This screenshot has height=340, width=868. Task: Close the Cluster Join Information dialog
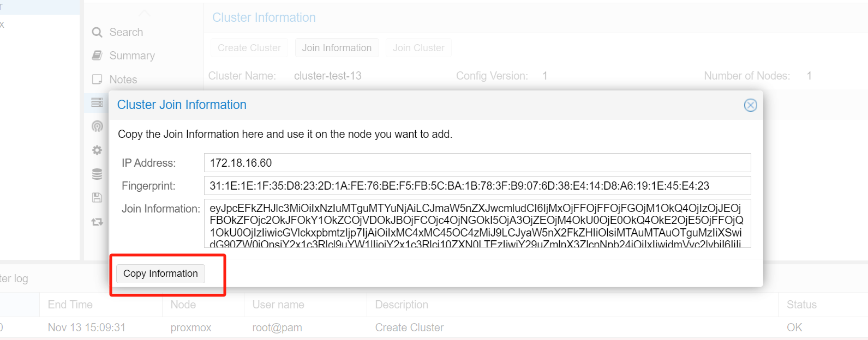(x=750, y=105)
